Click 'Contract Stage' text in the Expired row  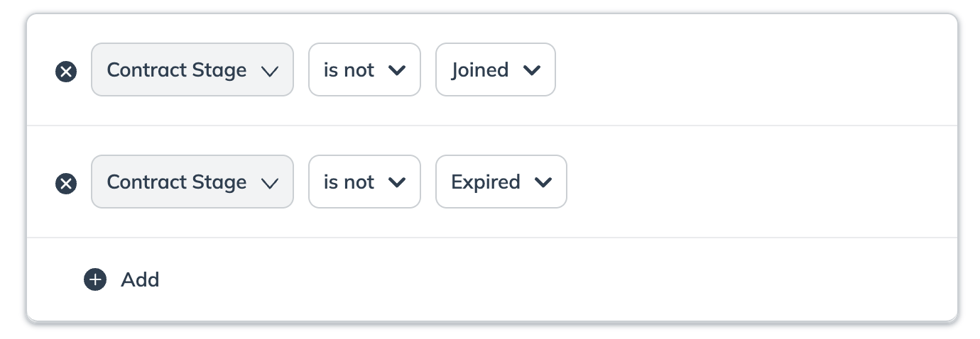click(177, 182)
